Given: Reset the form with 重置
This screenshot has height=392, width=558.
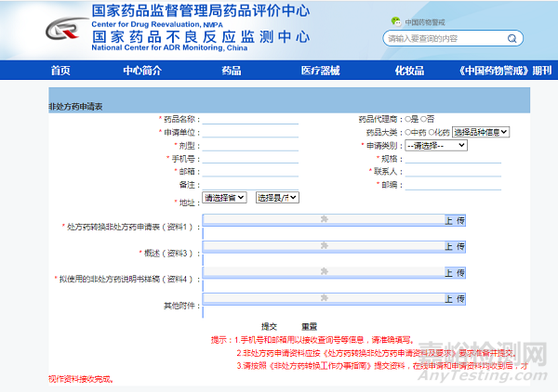Looking at the screenshot, I should pyautogui.click(x=308, y=326).
